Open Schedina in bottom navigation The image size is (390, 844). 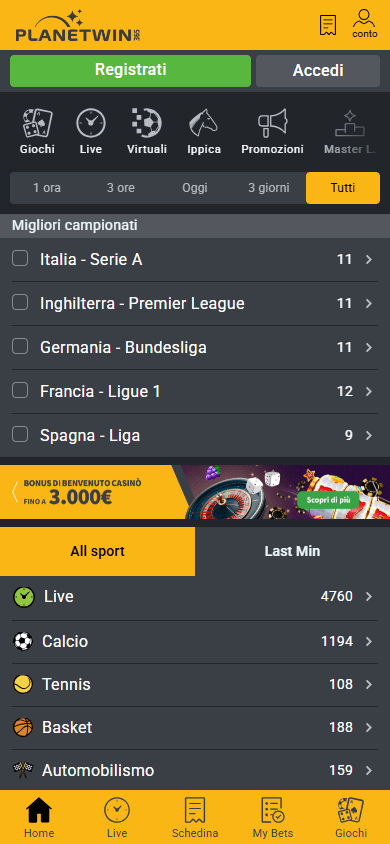point(195,817)
